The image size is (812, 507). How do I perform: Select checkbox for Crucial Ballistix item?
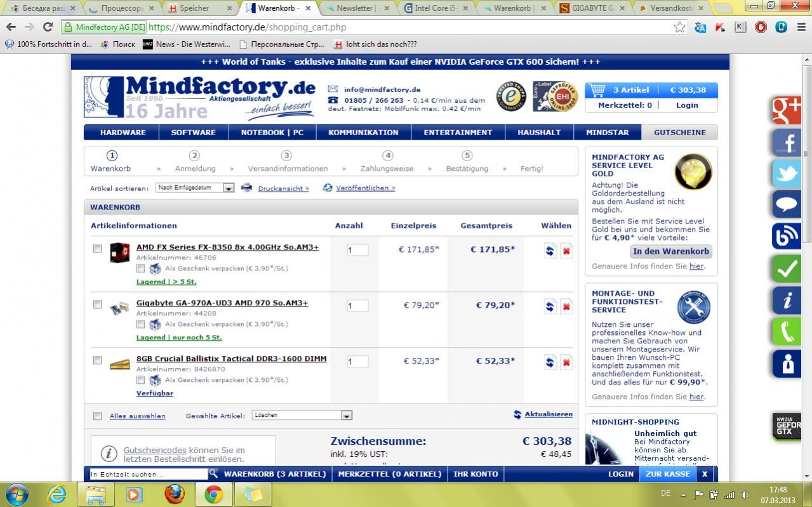tap(97, 360)
